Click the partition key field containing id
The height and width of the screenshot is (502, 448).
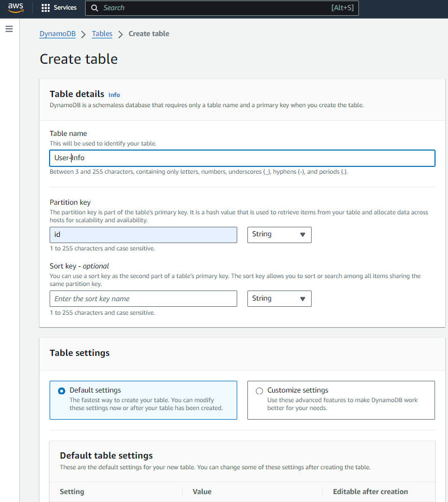pyautogui.click(x=143, y=235)
